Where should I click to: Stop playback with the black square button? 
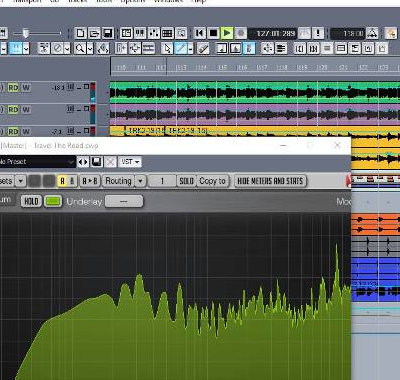coord(213,33)
